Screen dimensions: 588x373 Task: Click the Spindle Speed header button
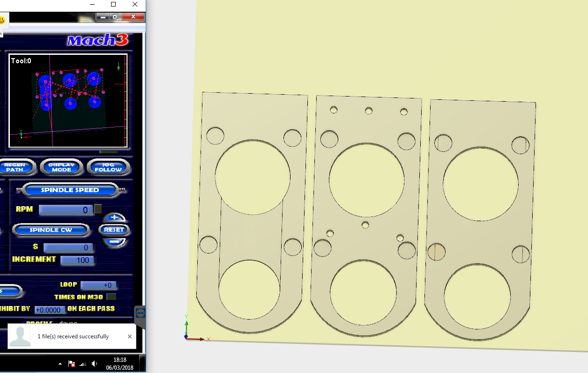point(70,190)
